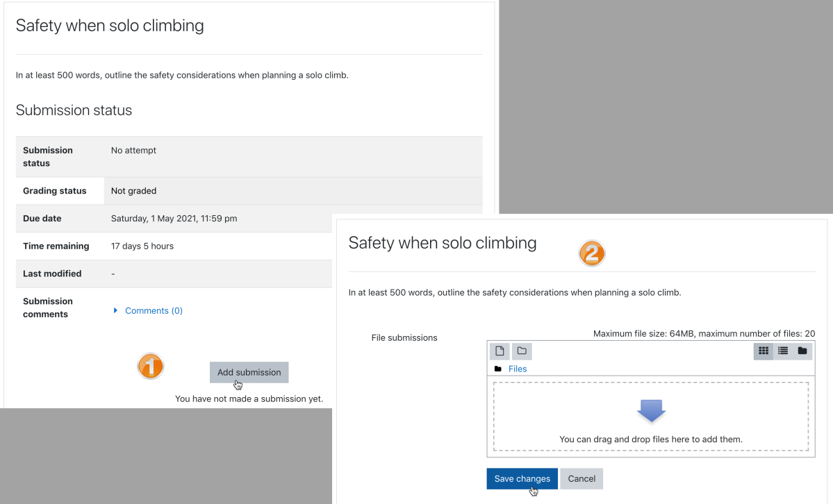Click the Save changes button

522,478
